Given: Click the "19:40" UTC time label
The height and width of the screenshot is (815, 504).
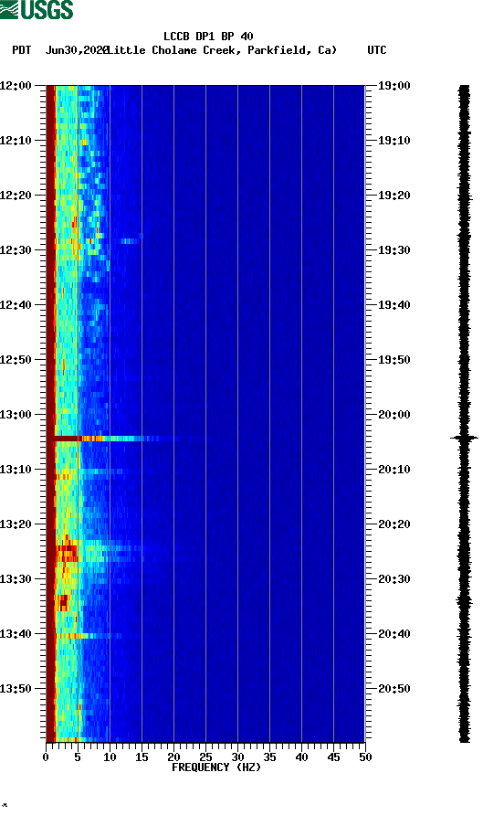Looking at the screenshot, I should [x=394, y=304].
